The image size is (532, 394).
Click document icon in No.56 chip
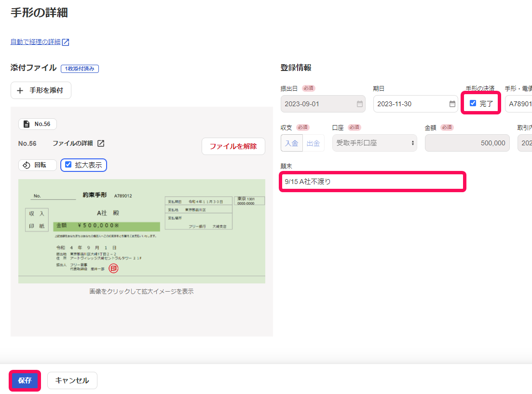[27, 124]
